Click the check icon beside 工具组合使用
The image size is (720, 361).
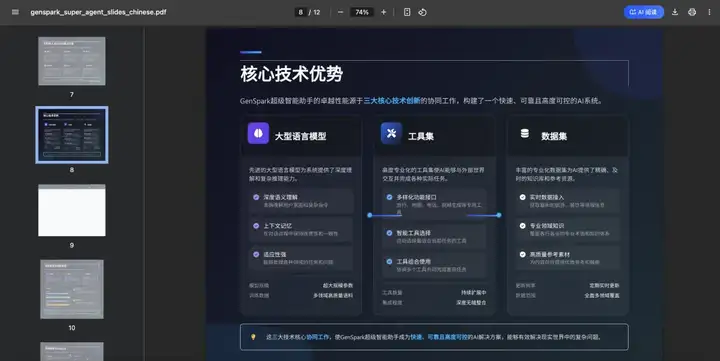pyautogui.click(x=389, y=261)
